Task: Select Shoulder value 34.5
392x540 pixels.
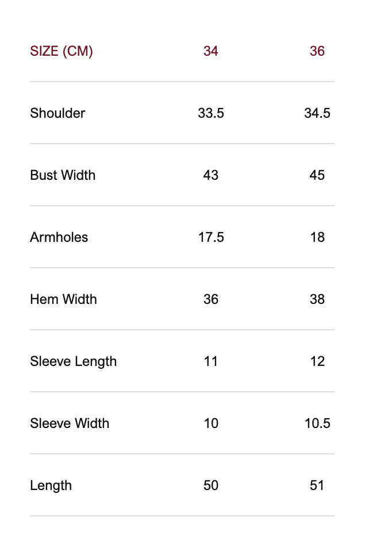Action: (317, 113)
